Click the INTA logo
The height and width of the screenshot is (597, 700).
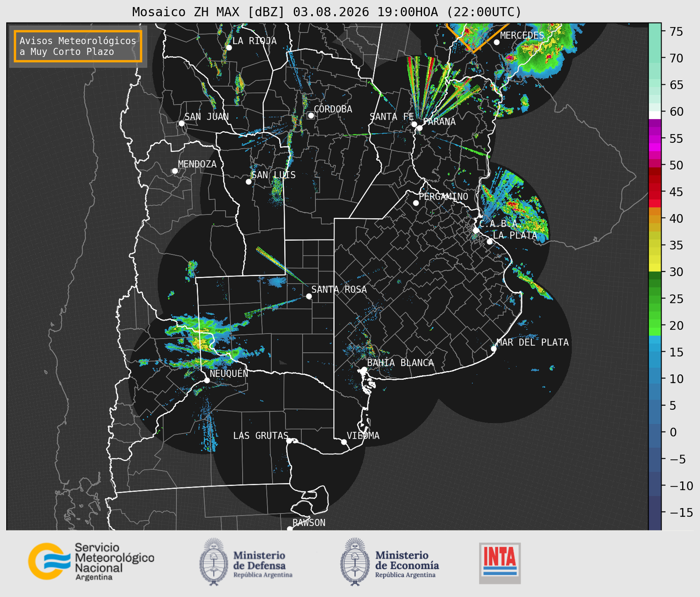click(500, 563)
